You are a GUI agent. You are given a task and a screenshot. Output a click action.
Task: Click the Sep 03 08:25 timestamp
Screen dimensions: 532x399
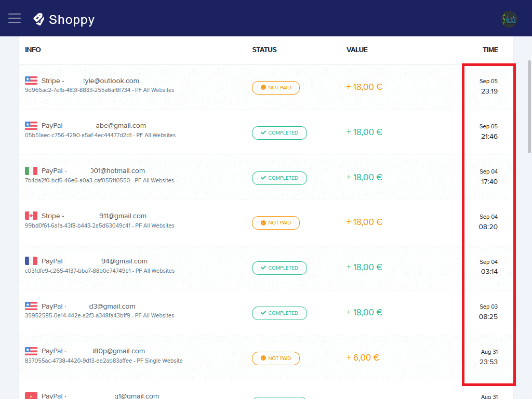pos(488,312)
